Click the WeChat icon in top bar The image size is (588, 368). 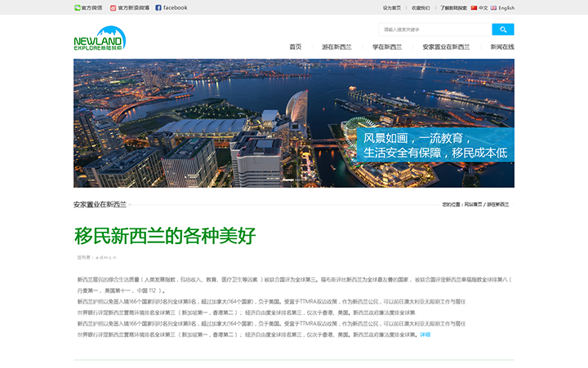(78, 7)
